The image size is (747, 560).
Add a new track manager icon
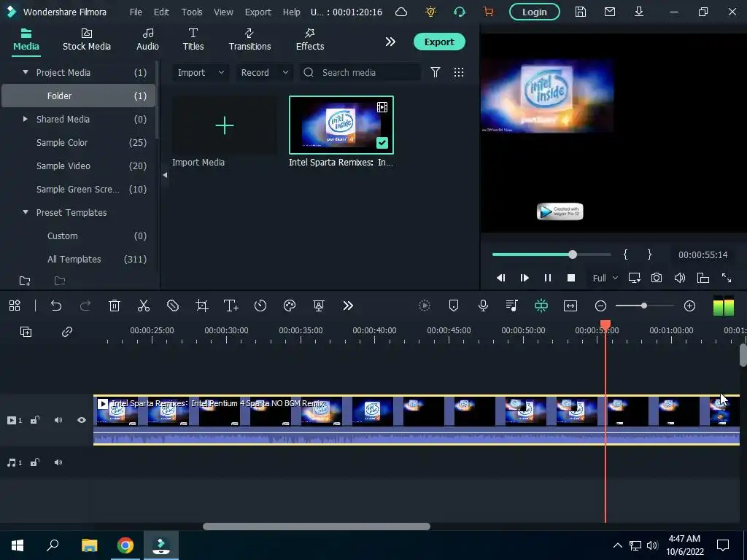point(26,332)
